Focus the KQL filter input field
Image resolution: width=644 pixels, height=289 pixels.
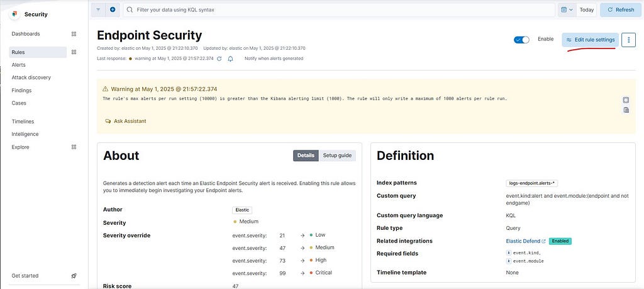pyautogui.click(x=339, y=9)
